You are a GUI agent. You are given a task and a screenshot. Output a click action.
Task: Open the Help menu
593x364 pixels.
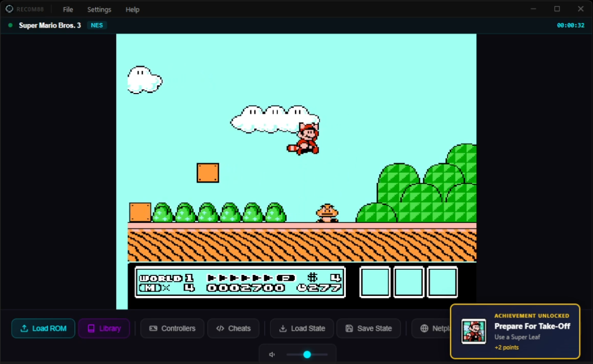coord(132,10)
